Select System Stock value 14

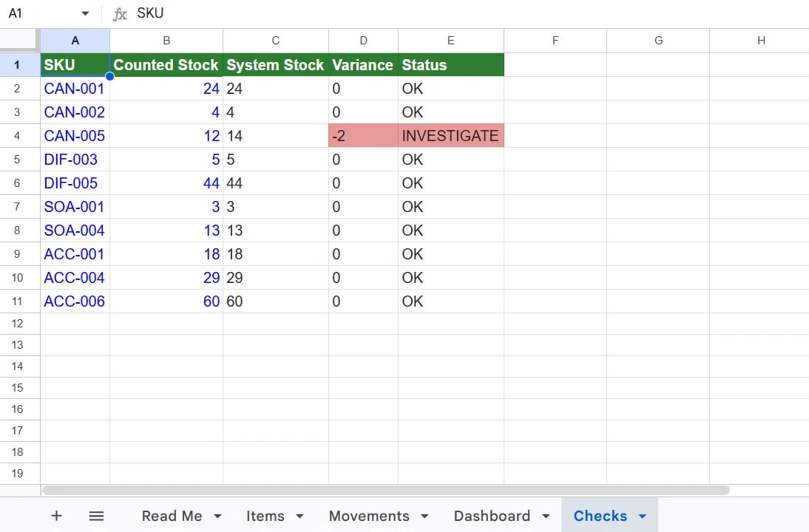click(x=276, y=135)
